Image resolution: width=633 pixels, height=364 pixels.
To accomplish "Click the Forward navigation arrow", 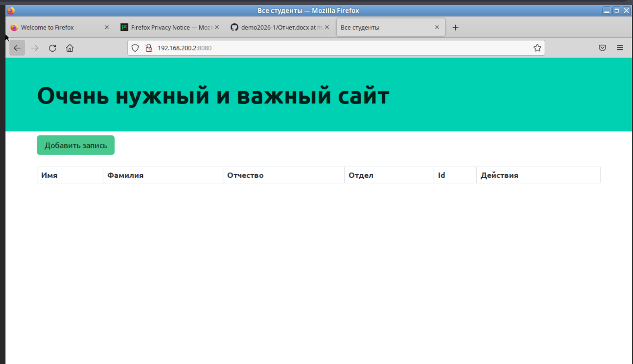I will (35, 48).
